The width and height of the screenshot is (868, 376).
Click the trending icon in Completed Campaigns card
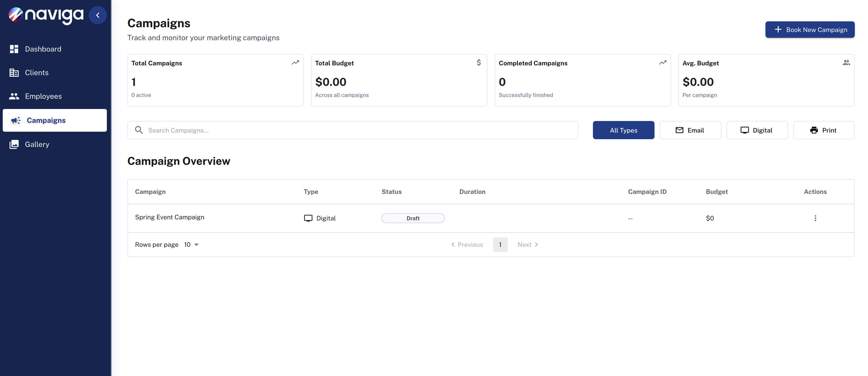click(x=662, y=63)
